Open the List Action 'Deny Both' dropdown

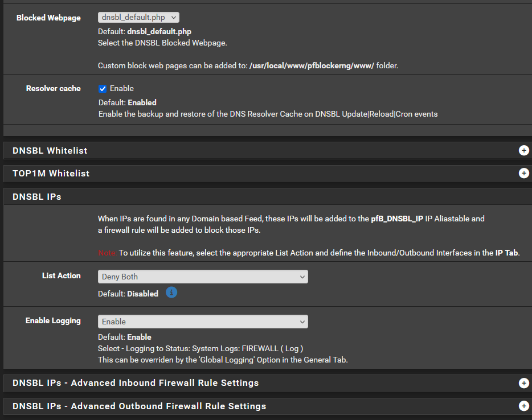(203, 277)
